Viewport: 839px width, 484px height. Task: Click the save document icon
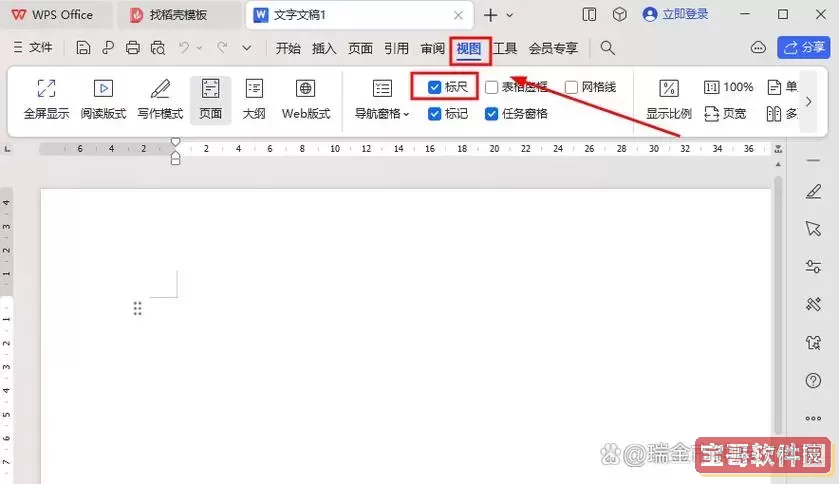click(83, 48)
